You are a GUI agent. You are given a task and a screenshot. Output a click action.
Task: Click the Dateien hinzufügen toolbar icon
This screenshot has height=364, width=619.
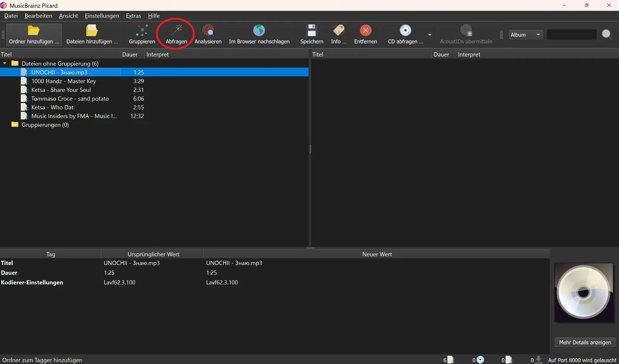click(92, 30)
